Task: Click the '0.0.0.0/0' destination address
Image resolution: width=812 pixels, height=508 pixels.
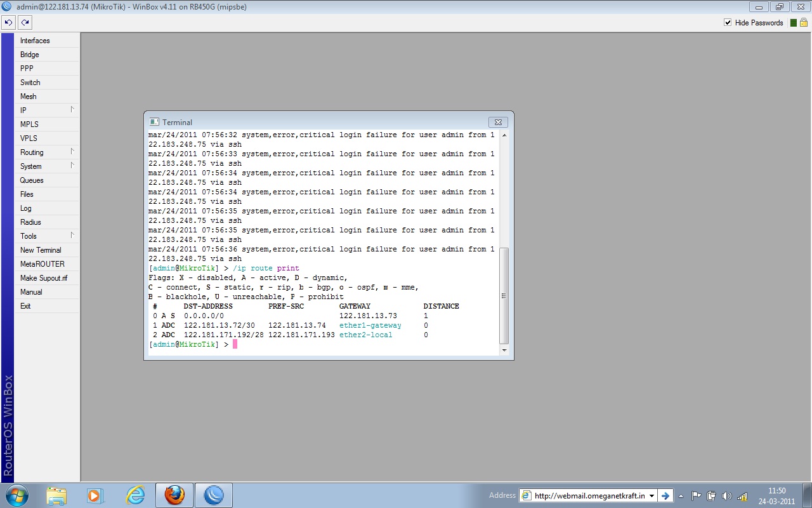Action: point(204,316)
